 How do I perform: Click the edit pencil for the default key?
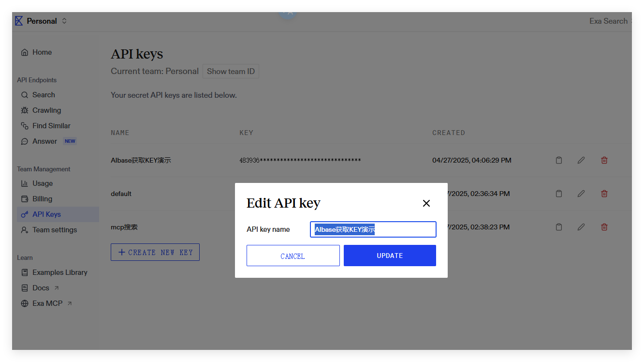[x=581, y=194]
